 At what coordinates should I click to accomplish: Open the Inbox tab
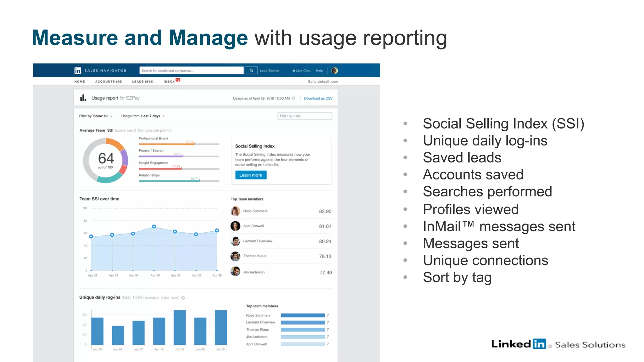click(x=169, y=82)
